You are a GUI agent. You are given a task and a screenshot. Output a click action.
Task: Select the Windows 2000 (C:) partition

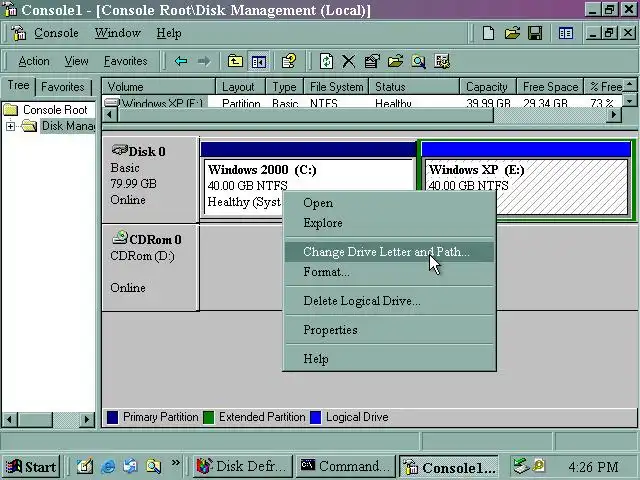[308, 178]
